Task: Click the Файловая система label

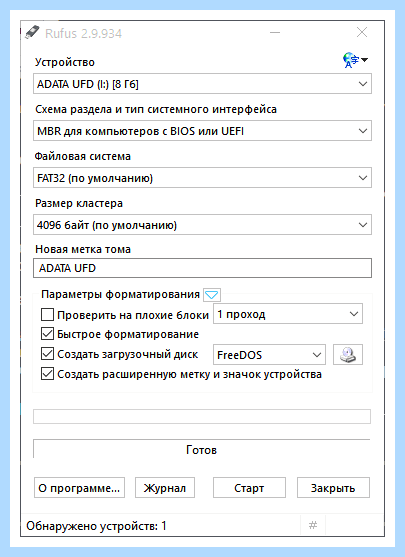Action: [x=82, y=156]
